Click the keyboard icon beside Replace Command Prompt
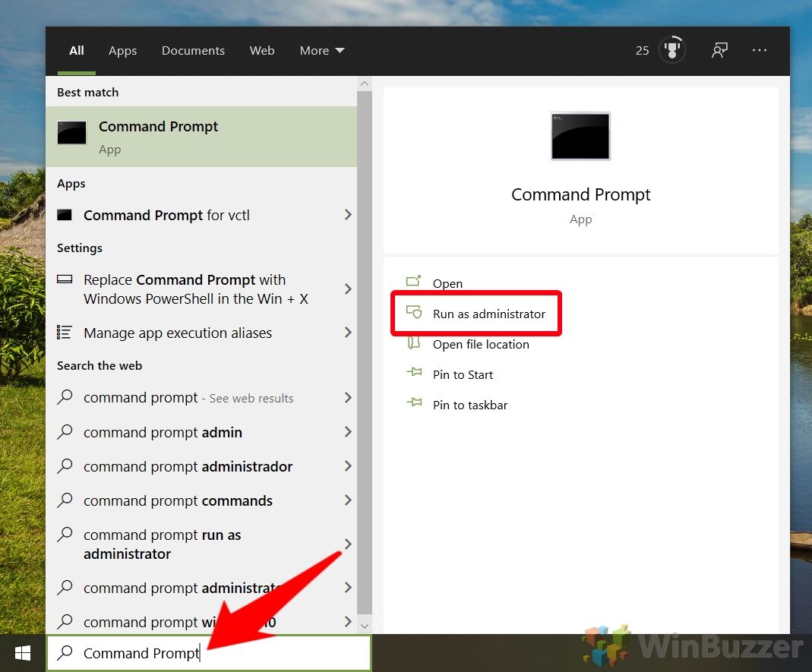 point(65,279)
